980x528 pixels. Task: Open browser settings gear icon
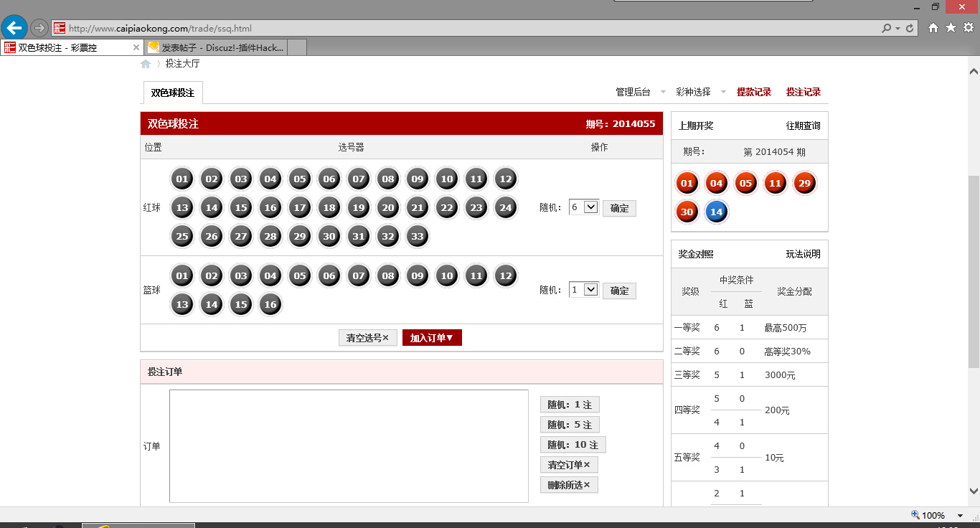968,28
